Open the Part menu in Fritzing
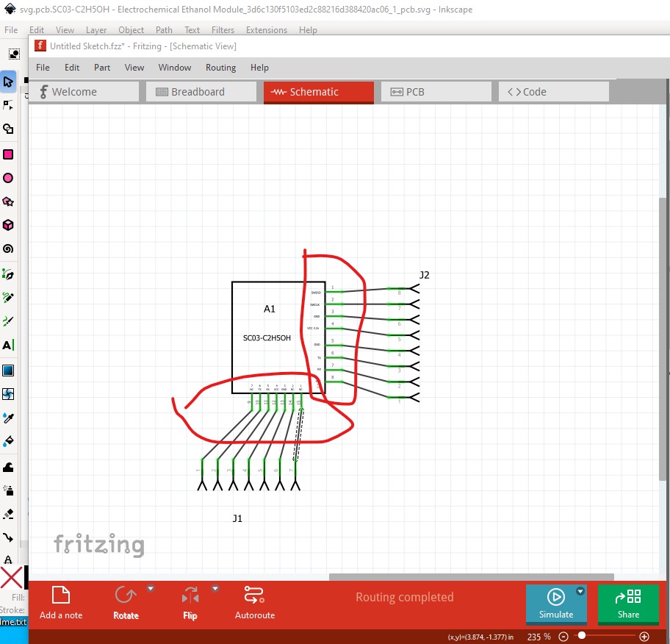This screenshot has width=670, height=644. [x=102, y=68]
